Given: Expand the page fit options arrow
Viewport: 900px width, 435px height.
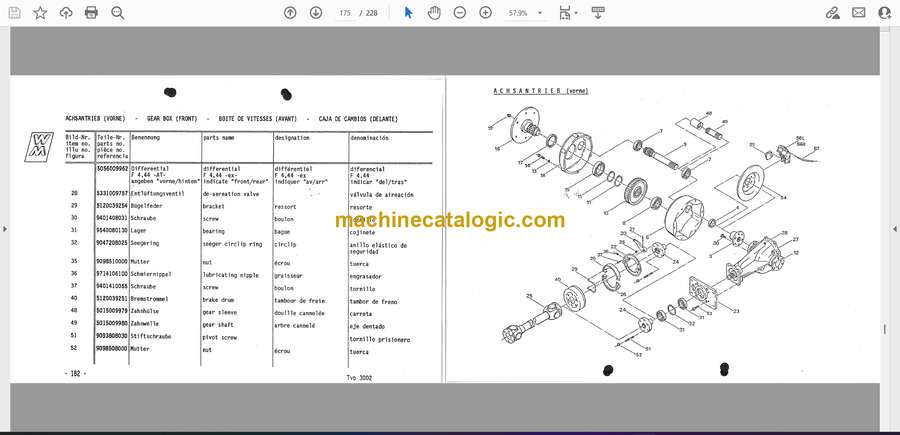Looking at the screenshot, I should pos(576,13).
